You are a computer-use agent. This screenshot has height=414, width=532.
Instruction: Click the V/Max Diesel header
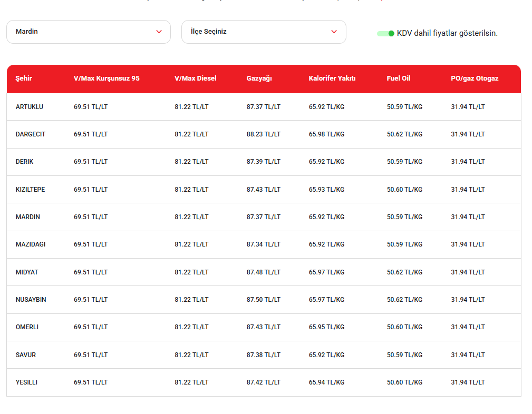tap(196, 78)
